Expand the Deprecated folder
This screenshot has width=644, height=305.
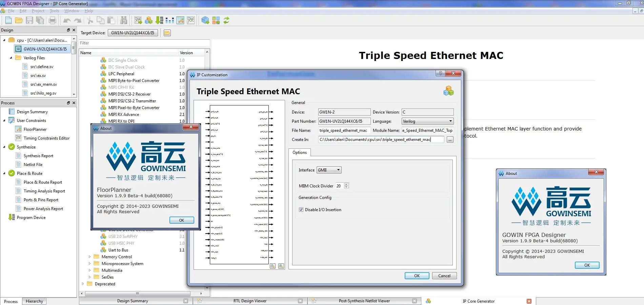tap(83, 284)
